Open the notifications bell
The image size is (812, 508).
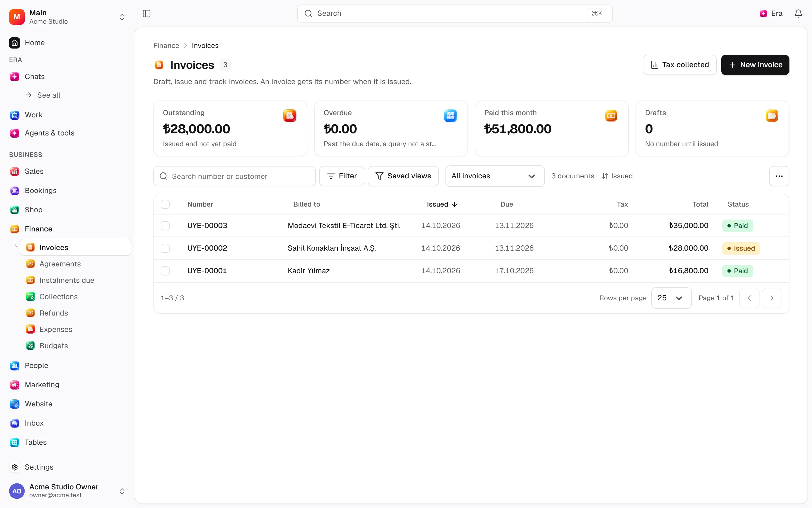(798, 14)
